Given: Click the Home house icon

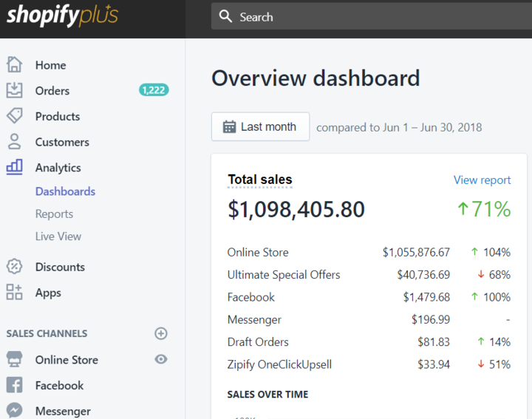Looking at the screenshot, I should [14, 64].
